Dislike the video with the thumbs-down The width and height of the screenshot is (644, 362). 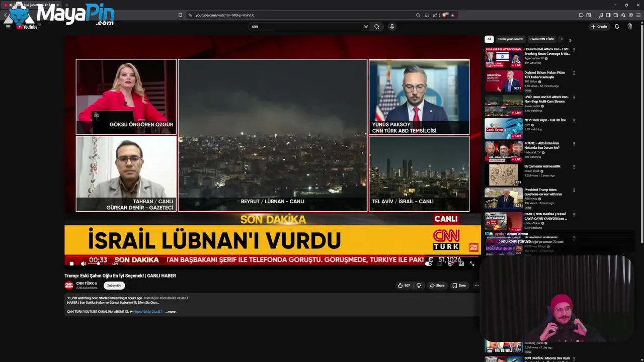coord(419,286)
